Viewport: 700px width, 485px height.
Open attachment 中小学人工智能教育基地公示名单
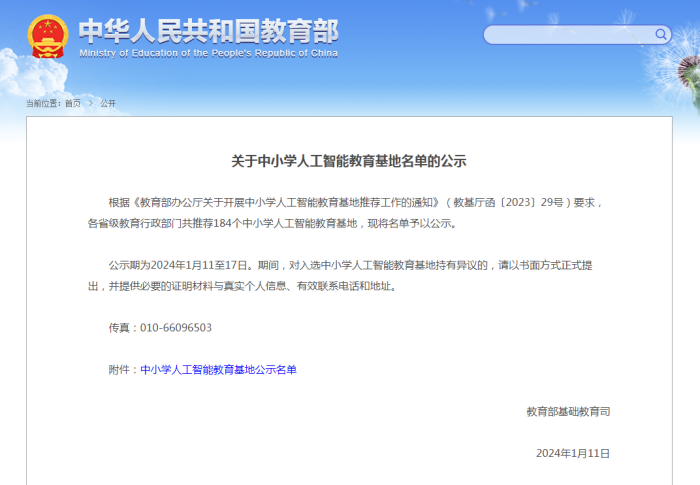(x=218, y=370)
